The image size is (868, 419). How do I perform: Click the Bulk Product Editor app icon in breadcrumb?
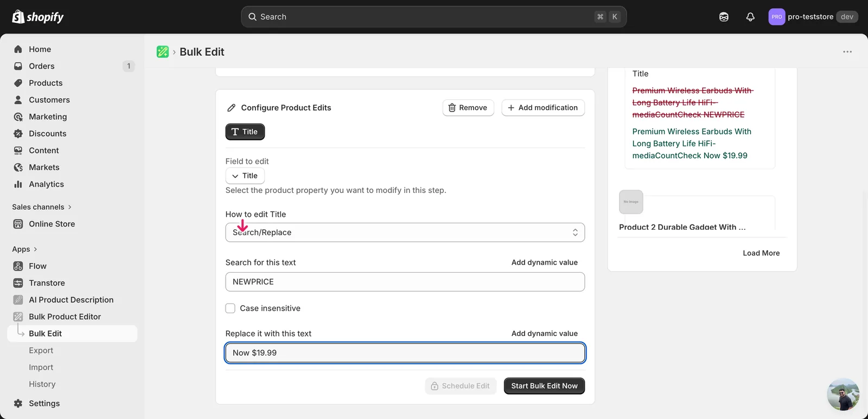coord(163,52)
